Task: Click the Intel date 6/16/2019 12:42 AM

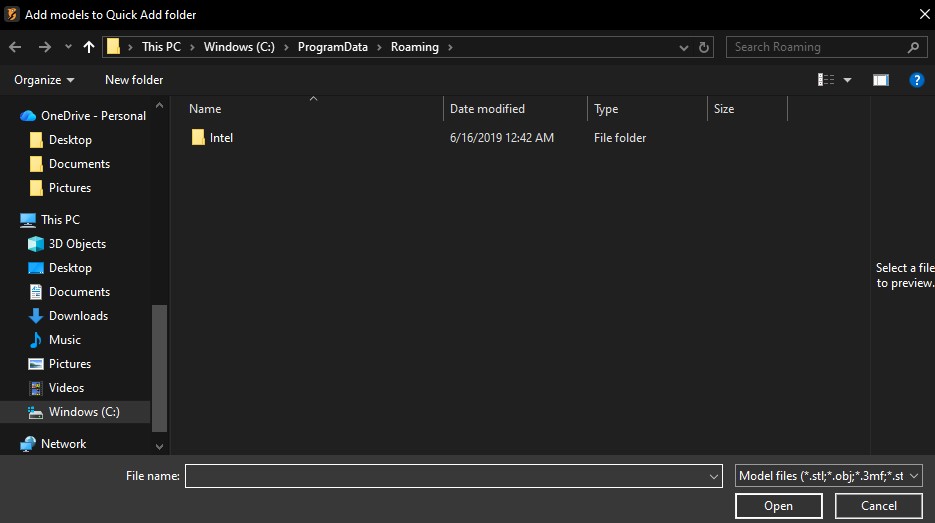Action: coord(501,138)
